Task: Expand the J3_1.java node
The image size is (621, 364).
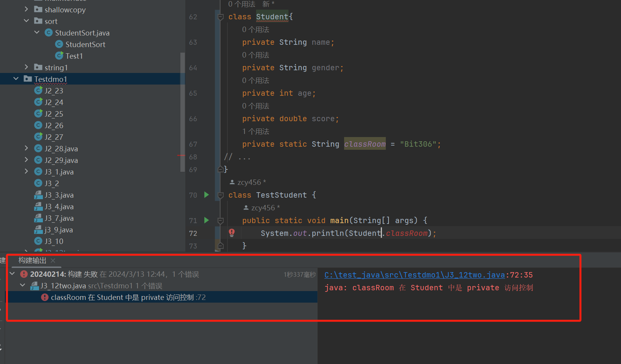Action: pyautogui.click(x=26, y=171)
